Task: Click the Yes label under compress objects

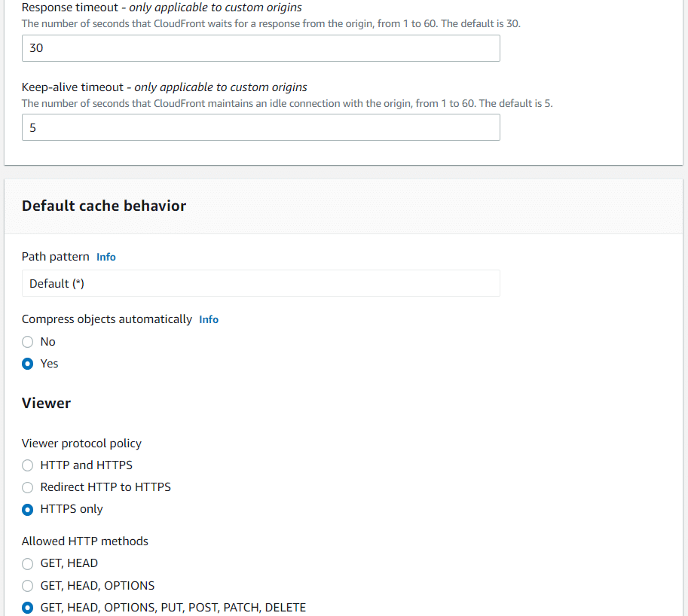Action: (x=49, y=364)
